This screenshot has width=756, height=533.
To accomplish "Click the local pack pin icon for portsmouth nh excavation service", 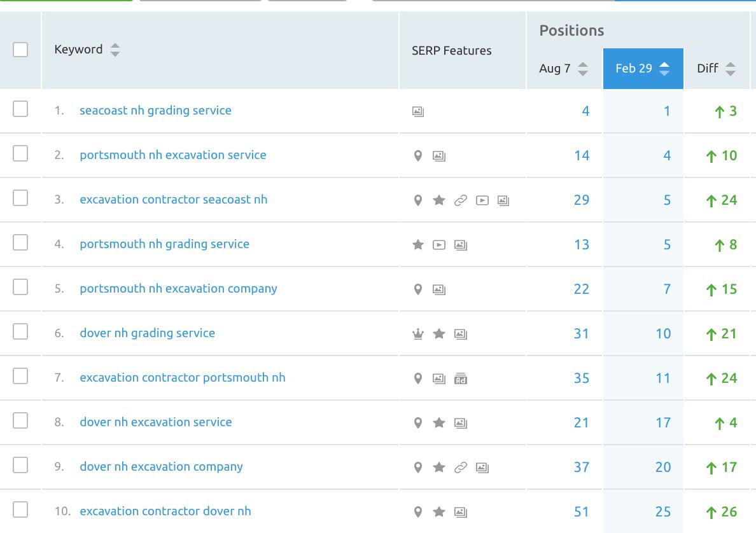I will (x=418, y=156).
